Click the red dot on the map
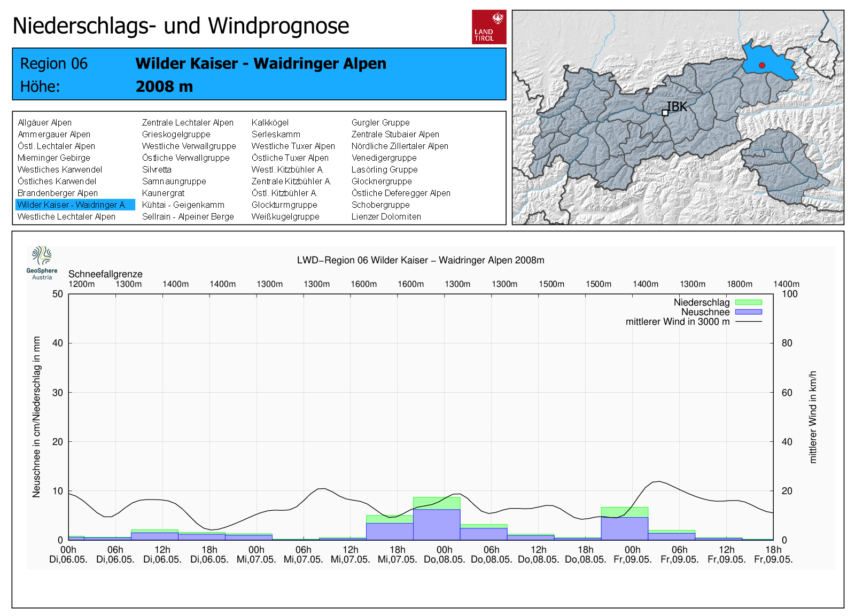This screenshot has width=855, height=616. (762, 65)
